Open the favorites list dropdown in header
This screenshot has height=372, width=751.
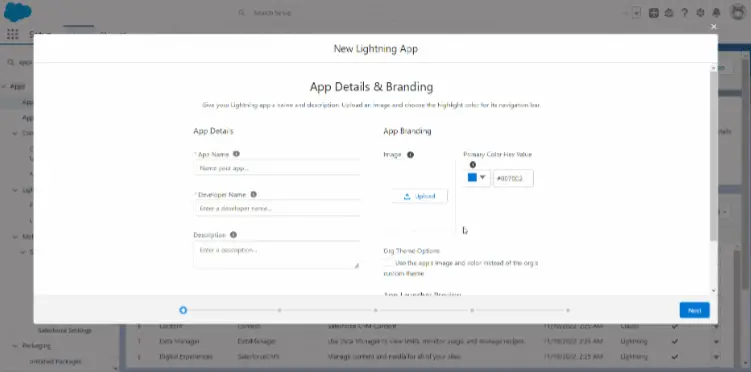(x=637, y=13)
